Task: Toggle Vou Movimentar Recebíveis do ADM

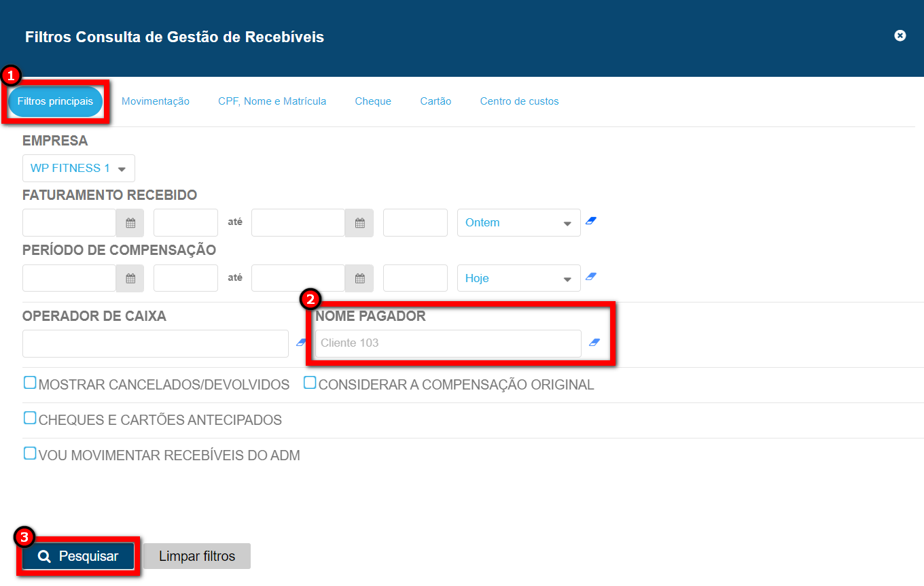Action: click(x=30, y=453)
